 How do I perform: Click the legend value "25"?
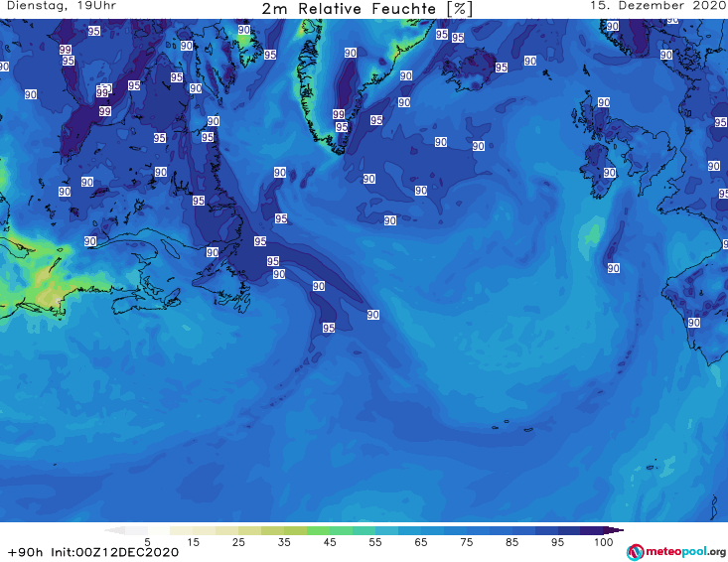pos(238,542)
